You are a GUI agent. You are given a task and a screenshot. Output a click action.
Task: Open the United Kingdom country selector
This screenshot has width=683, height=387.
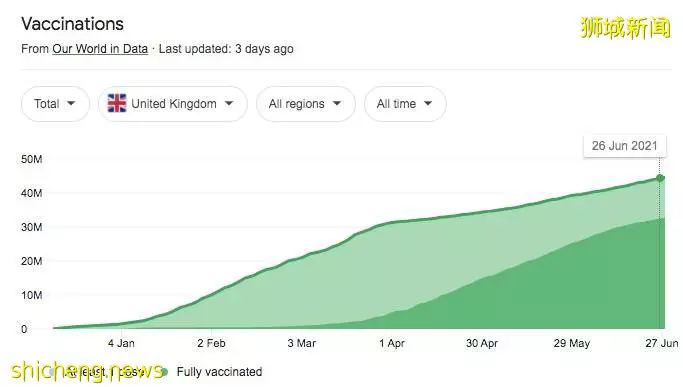172,104
